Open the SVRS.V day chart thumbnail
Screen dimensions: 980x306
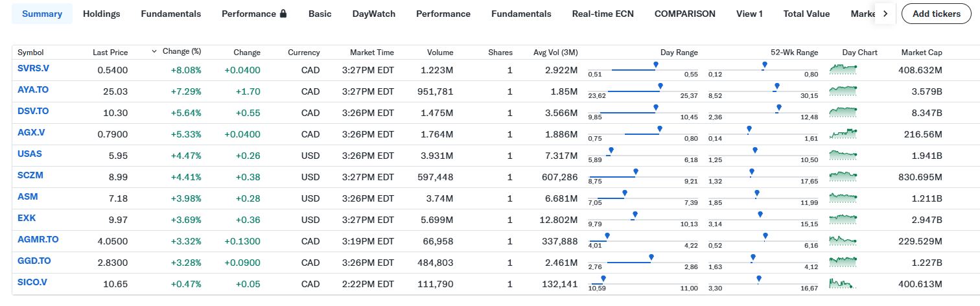[x=843, y=68]
